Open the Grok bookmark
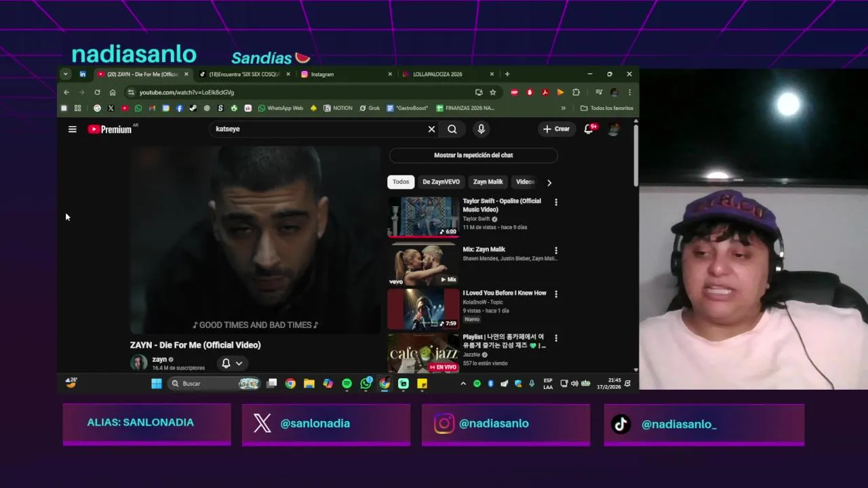Viewport: 868px width, 488px height. 370,108
